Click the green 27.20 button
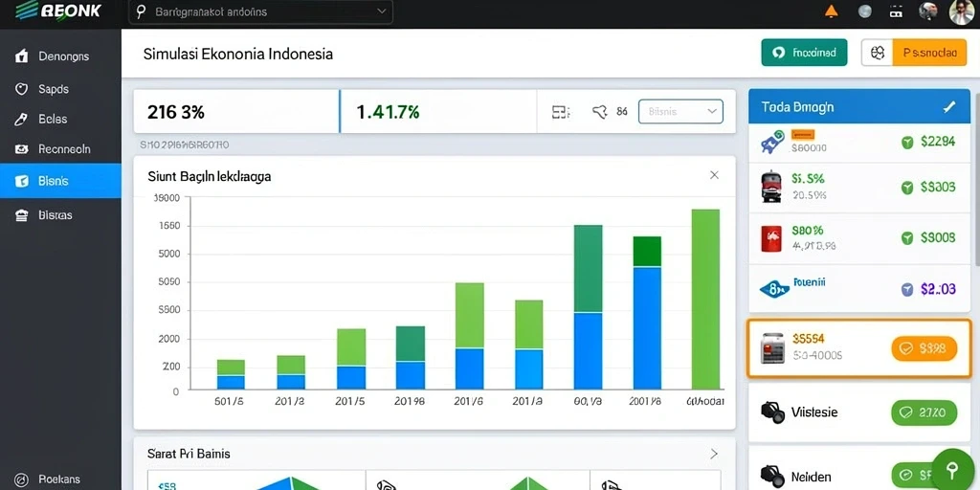The width and height of the screenshot is (980, 490). point(924,412)
